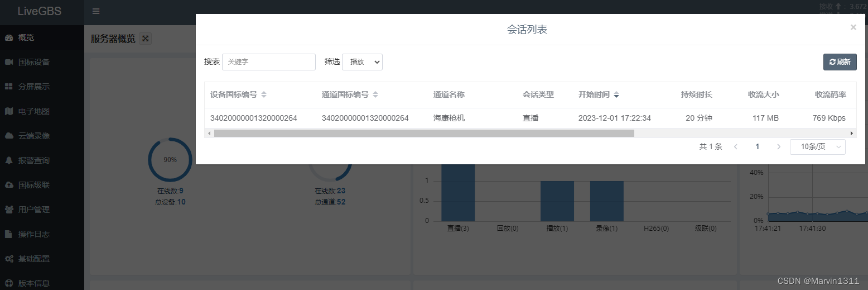868x290 pixels.
Task: Open 版本信息 menu item
Action: pos(42,281)
